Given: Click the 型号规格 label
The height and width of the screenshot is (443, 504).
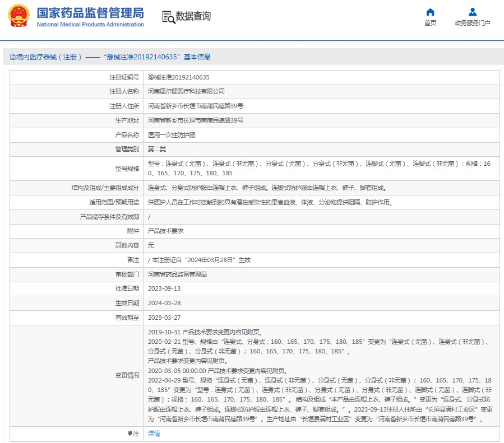Looking at the screenshot, I should (x=127, y=169).
